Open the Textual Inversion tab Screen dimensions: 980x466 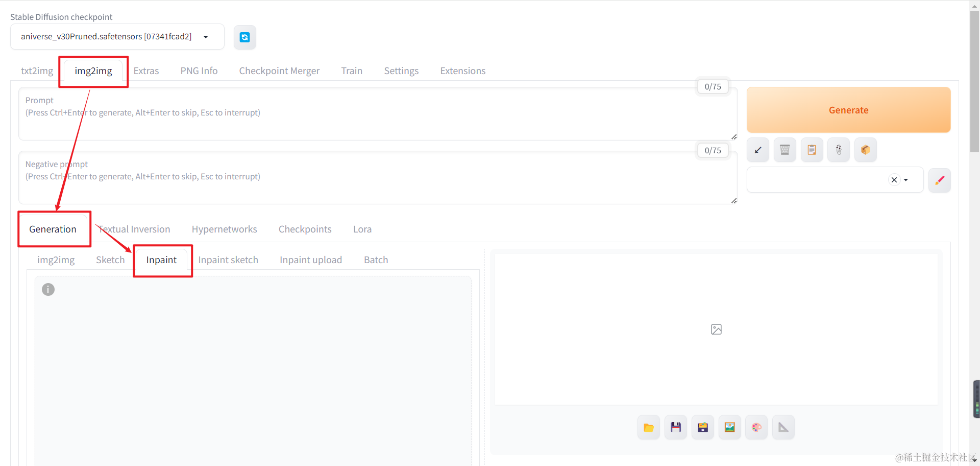pos(134,229)
